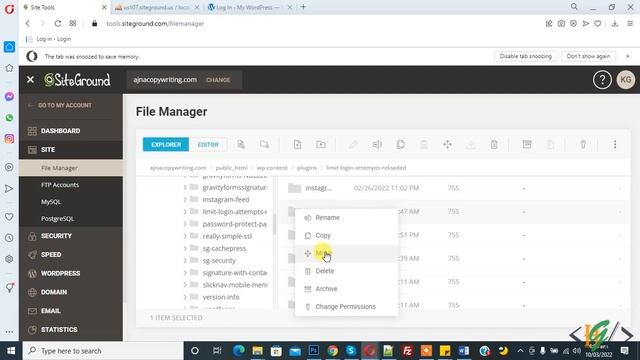Expand the limit-login-attempts folder tree node
The width and height of the screenshot is (640, 360).
point(185,212)
